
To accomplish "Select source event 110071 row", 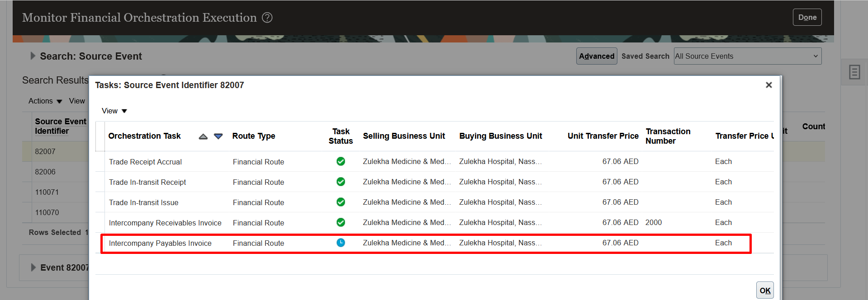I will 56,192.
